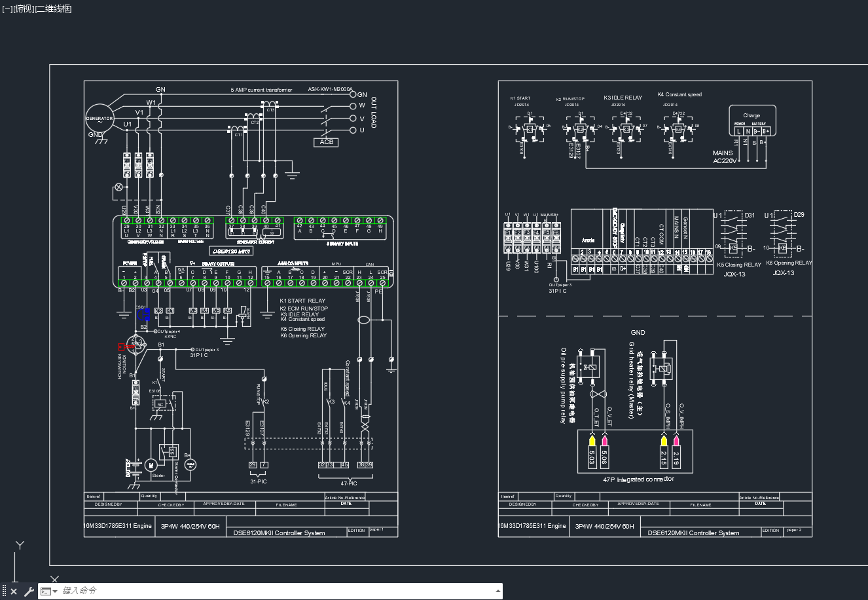The width and height of the screenshot is (868, 600).
Task: Select the ACB breaker box
Action: tap(327, 142)
